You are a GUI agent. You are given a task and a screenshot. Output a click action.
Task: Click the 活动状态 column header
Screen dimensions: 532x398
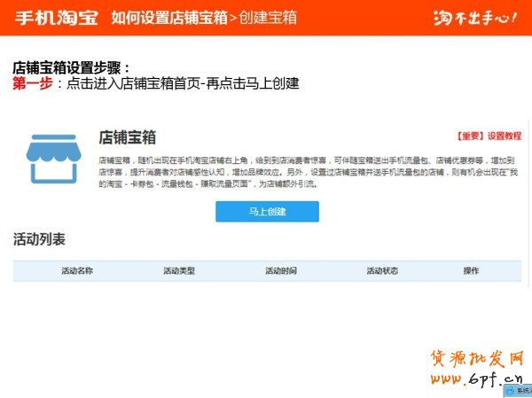point(382,270)
